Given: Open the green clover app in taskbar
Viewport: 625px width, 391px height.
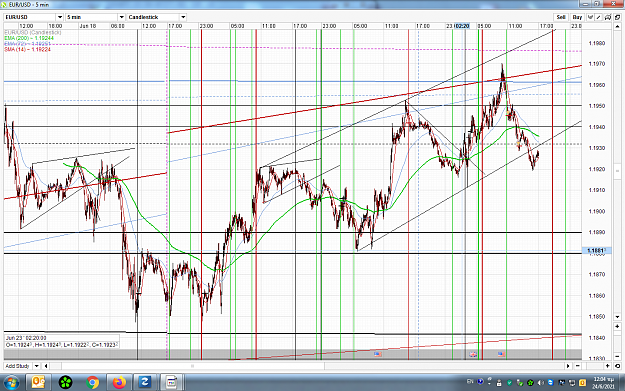Looking at the screenshot, I should [x=65, y=383].
